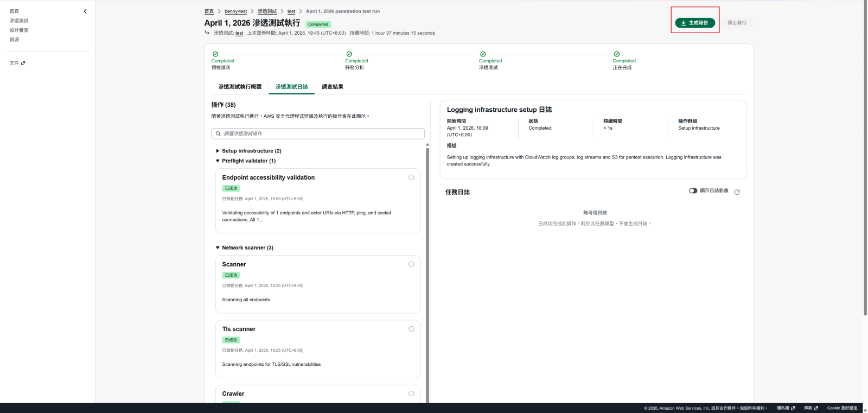Click the external link icon next to 文件
The height and width of the screenshot is (413, 868).
click(x=23, y=63)
